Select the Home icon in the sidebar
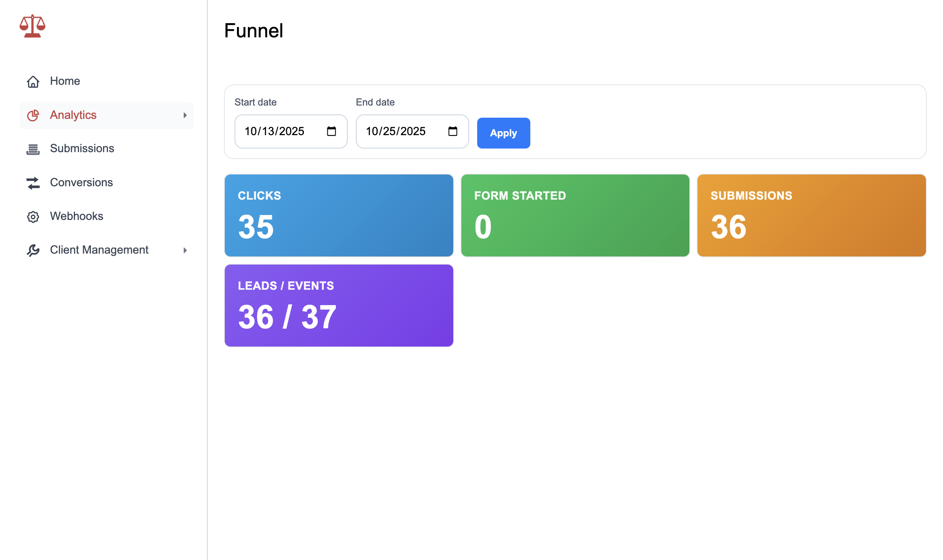943x560 pixels. (x=33, y=81)
